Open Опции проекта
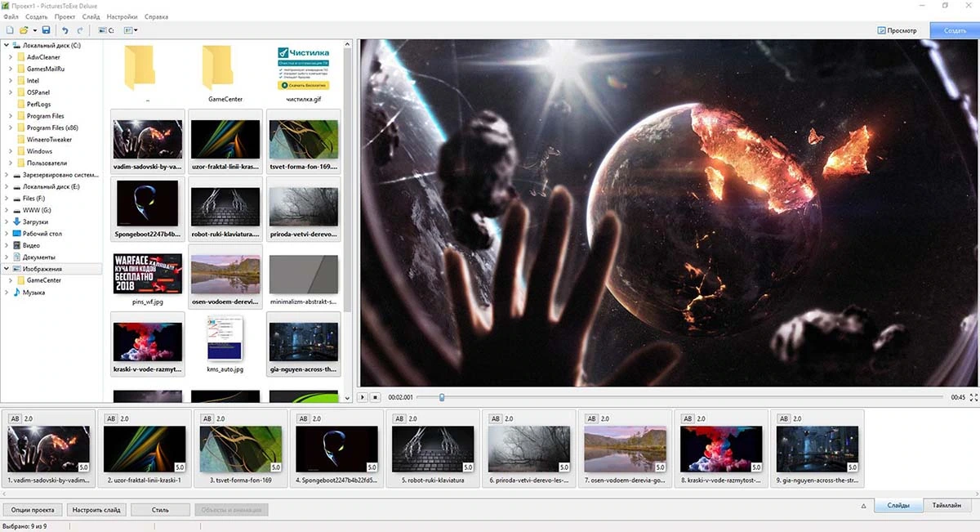The width and height of the screenshot is (980, 532). pos(33,510)
